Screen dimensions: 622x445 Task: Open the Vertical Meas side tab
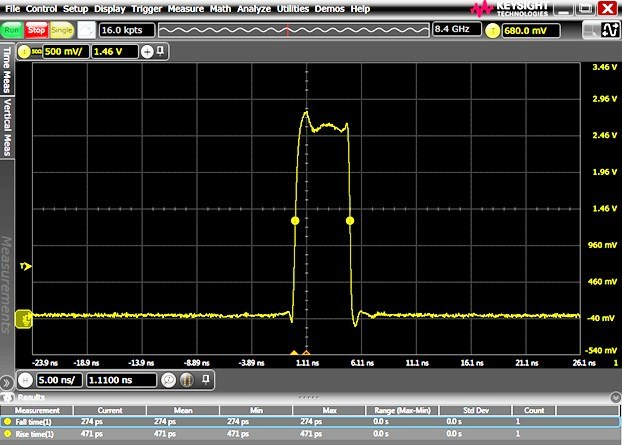click(7, 127)
